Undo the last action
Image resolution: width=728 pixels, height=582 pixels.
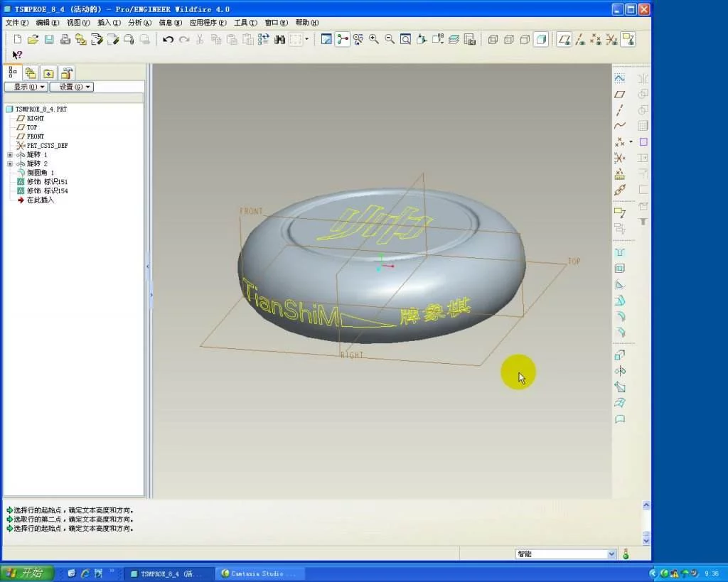point(168,40)
